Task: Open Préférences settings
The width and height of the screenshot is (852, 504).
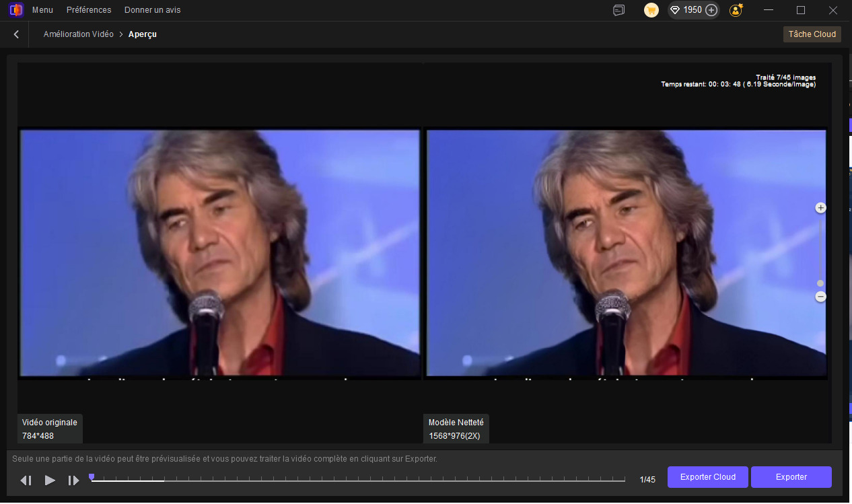Action: click(x=89, y=10)
